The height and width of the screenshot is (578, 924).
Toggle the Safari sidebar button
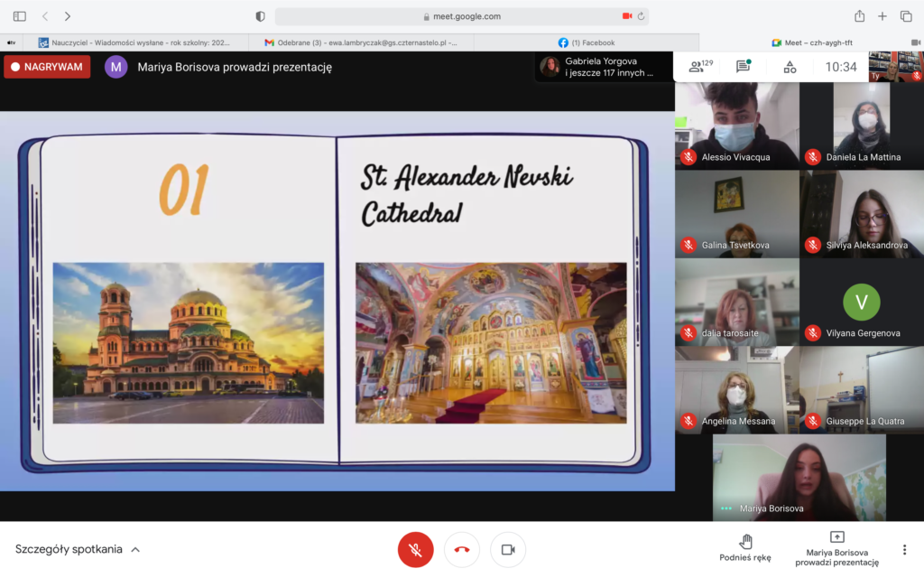tap(20, 16)
